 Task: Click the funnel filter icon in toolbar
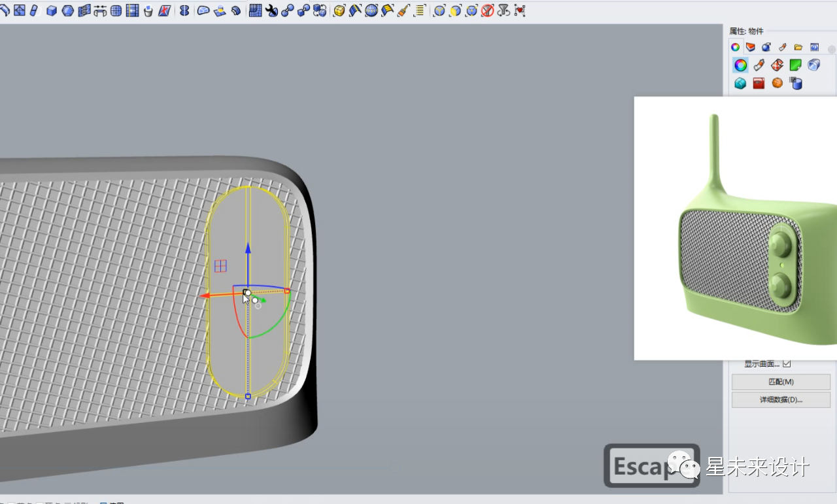[504, 10]
